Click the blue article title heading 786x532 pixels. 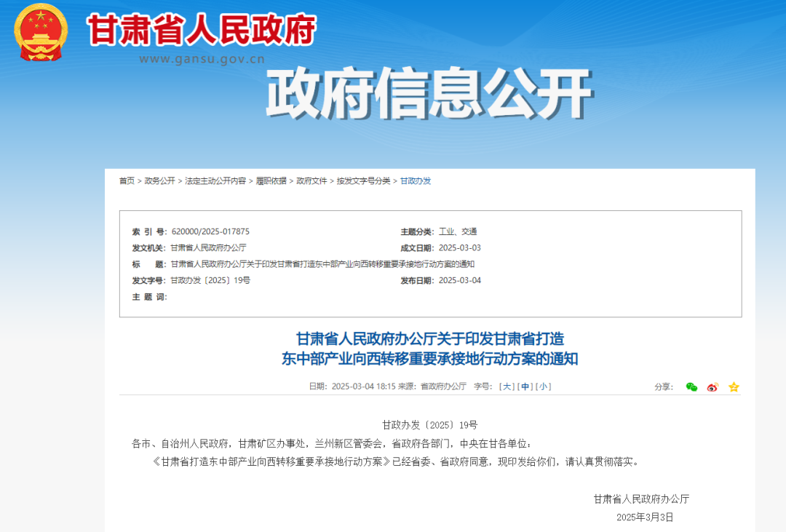(429, 349)
